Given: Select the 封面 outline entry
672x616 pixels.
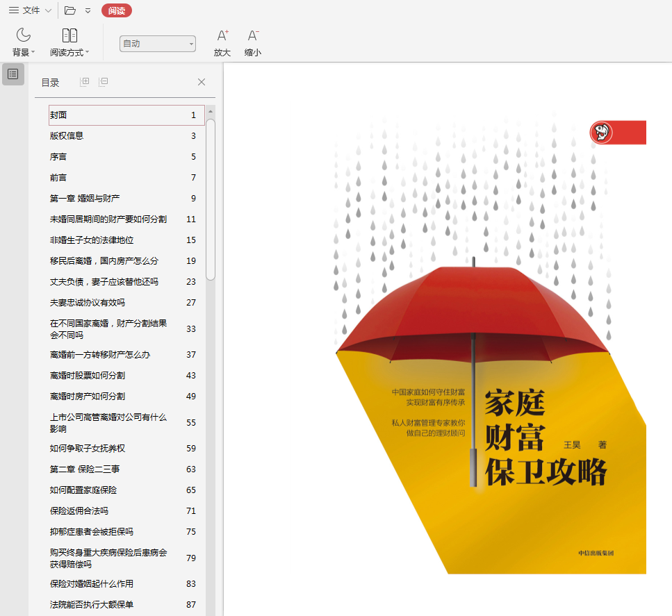Looking at the screenshot, I should point(126,115).
